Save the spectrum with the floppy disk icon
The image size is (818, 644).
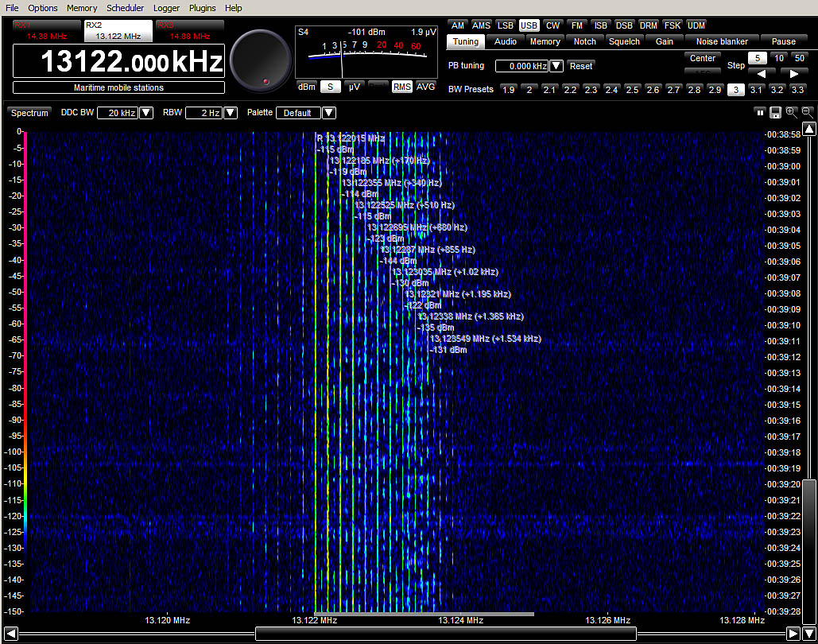(x=775, y=113)
